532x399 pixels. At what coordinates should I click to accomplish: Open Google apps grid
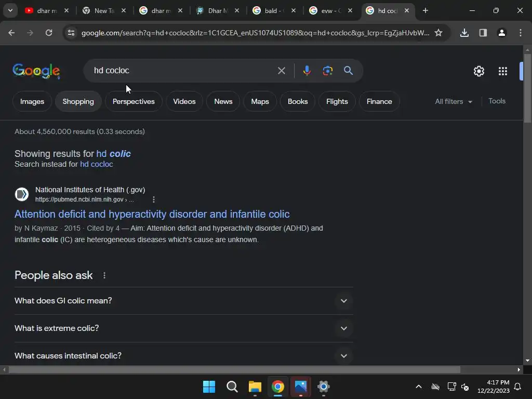click(503, 71)
